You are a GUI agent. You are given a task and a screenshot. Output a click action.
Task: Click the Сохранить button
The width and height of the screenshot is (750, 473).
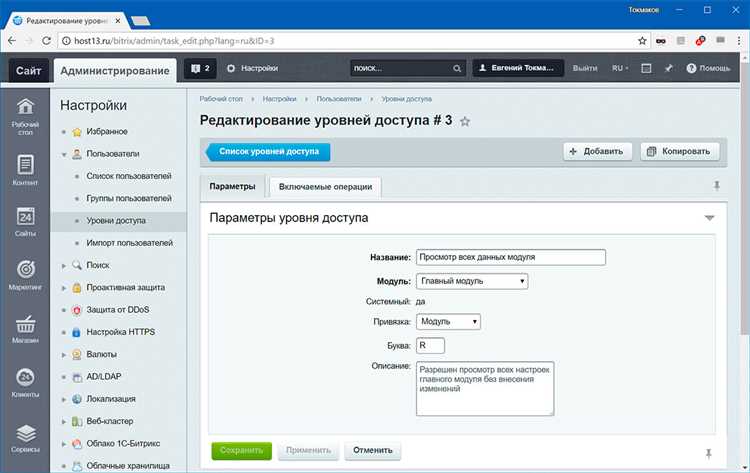(242, 451)
